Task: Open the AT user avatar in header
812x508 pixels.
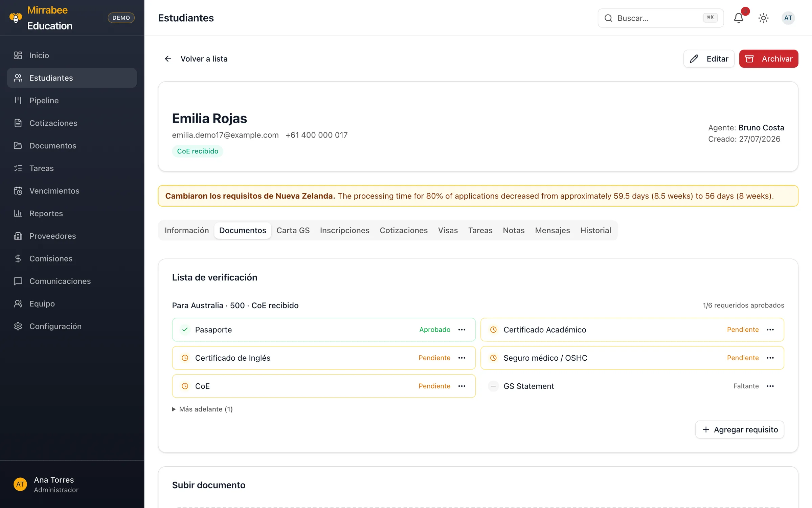Action: [788, 18]
